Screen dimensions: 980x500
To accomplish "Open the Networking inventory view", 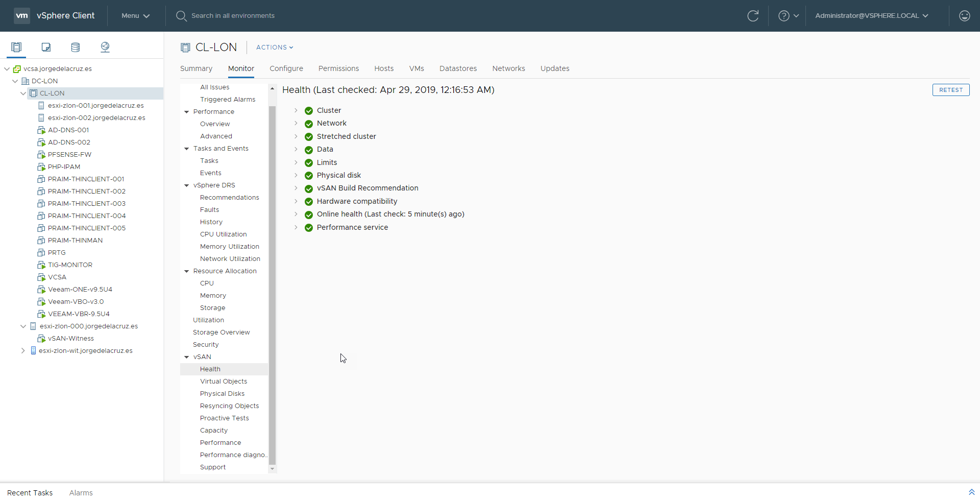I will (x=105, y=47).
